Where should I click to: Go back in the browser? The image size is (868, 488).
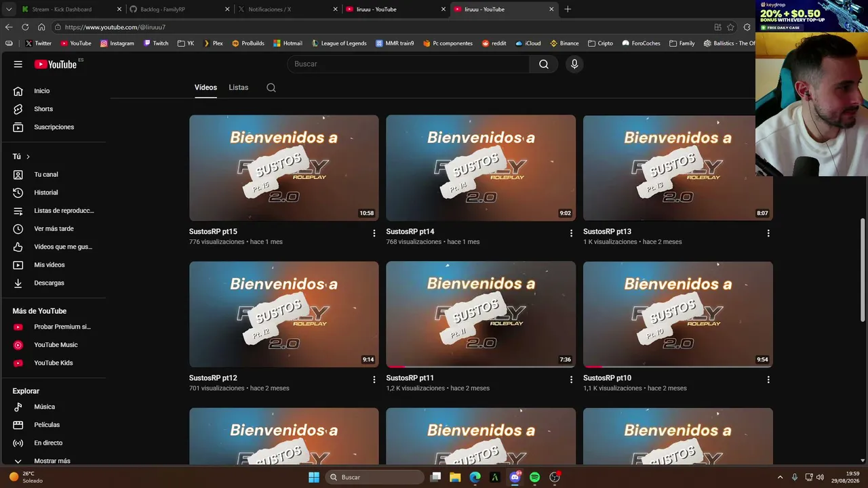point(9,27)
